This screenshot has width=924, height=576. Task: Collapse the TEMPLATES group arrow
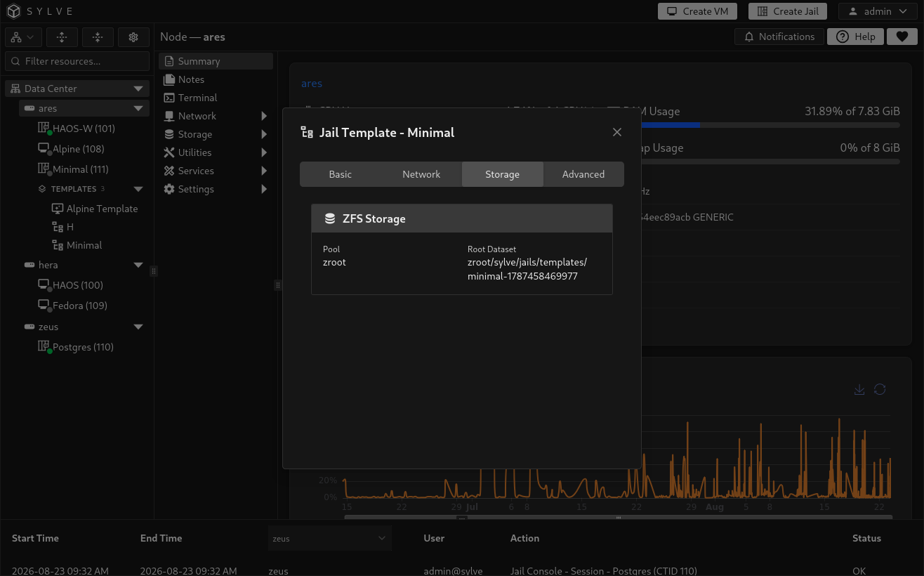(x=138, y=189)
